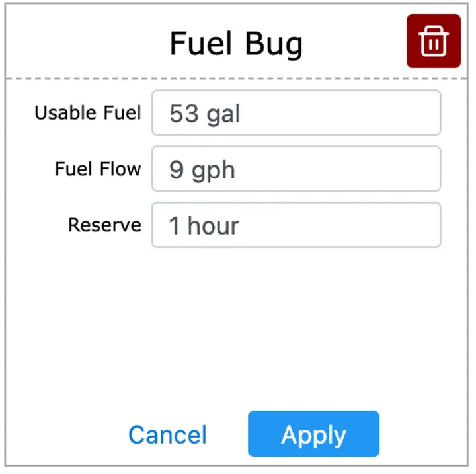Apply the fuel bug settings

pos(313,434)
